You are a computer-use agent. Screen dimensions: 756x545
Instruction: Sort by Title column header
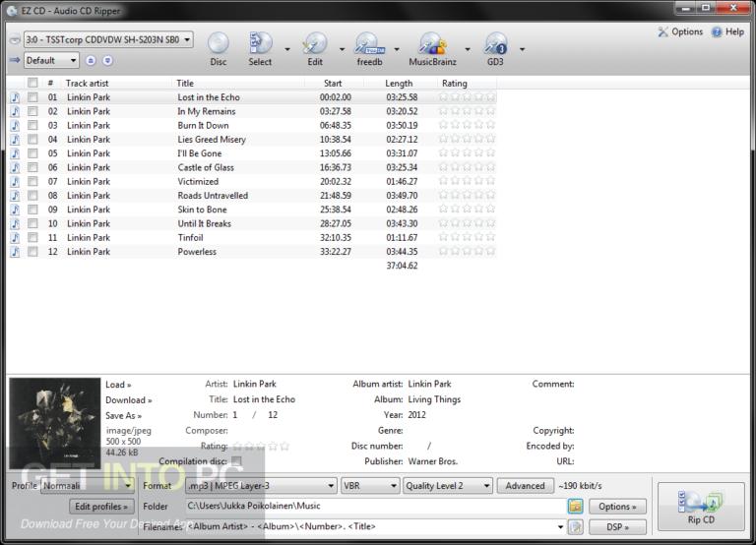coord(185,83)
